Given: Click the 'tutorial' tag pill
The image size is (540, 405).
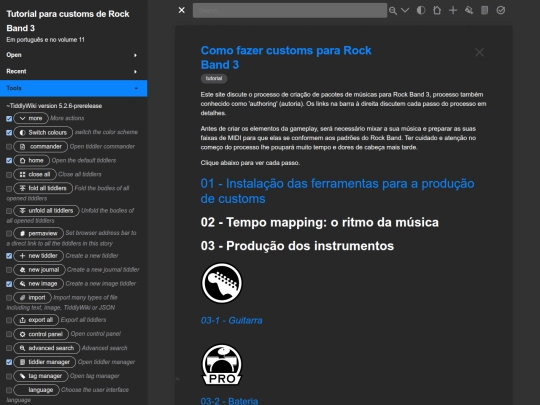Looking at the screenshot, I should coord(214,79).
